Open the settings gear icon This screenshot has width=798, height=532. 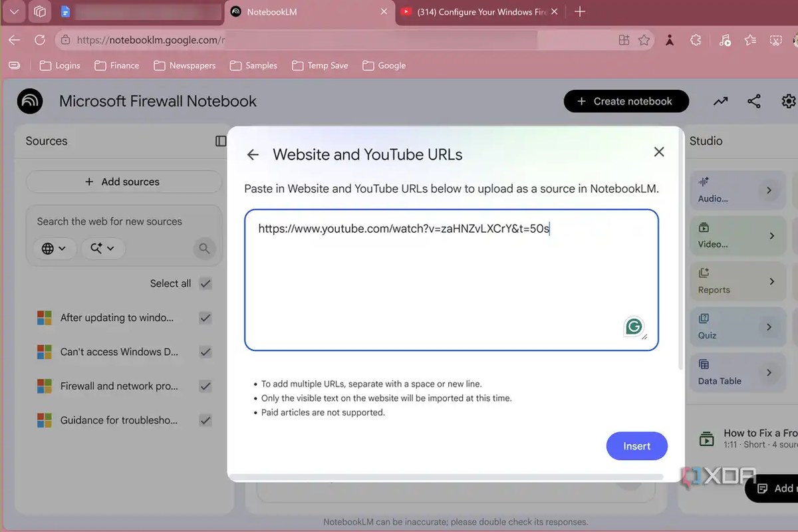pos(789,101)
